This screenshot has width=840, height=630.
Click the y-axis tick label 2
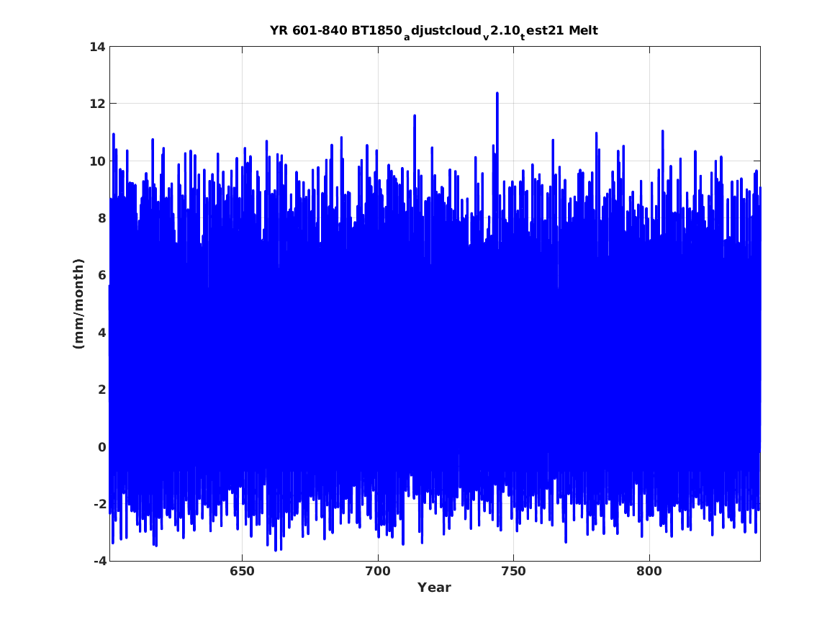pos(101,390)
